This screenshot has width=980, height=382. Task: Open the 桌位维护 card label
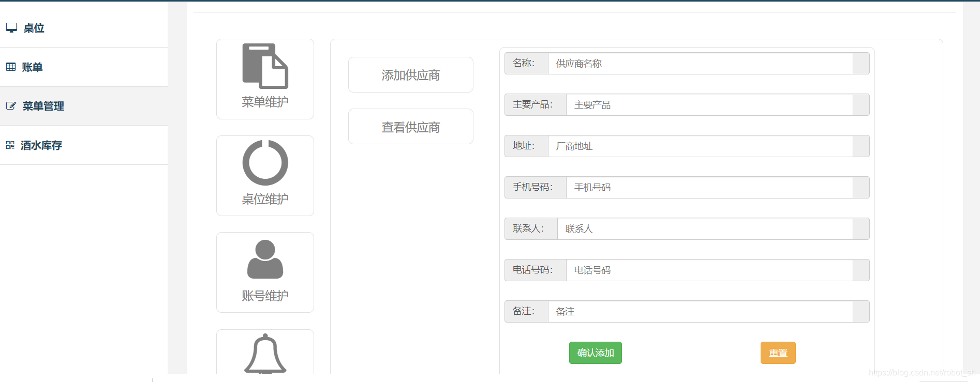pos(265,199)
